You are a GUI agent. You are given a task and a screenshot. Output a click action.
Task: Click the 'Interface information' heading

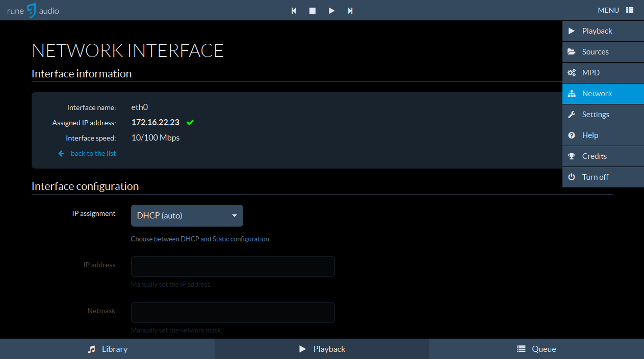[82, 74]
